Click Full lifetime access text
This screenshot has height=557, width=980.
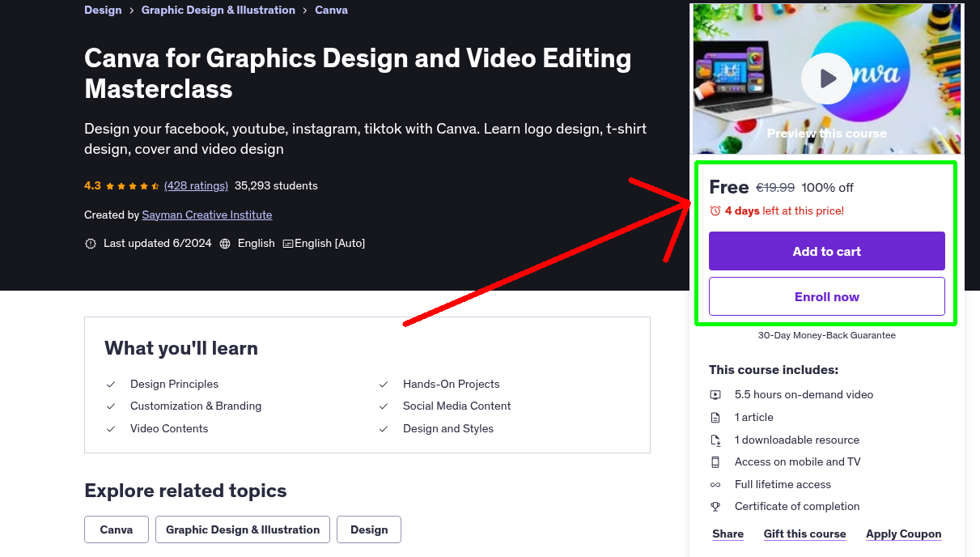click(x=783, y=484)
